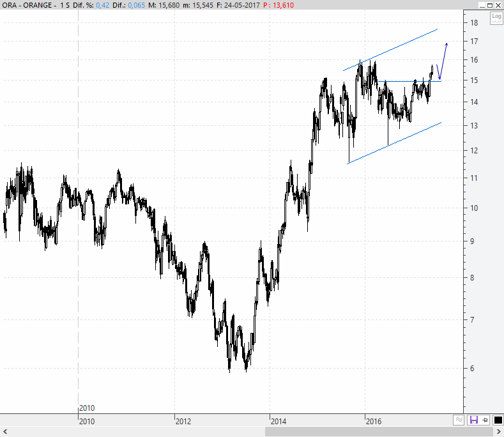Minimize the chart window
The width and height of the screenshot is (504, 437).
coord(482,5)
